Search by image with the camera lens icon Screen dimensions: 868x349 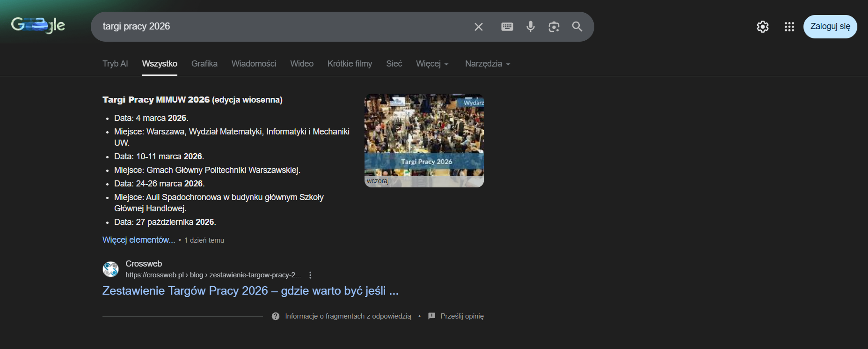click(554, 27)
